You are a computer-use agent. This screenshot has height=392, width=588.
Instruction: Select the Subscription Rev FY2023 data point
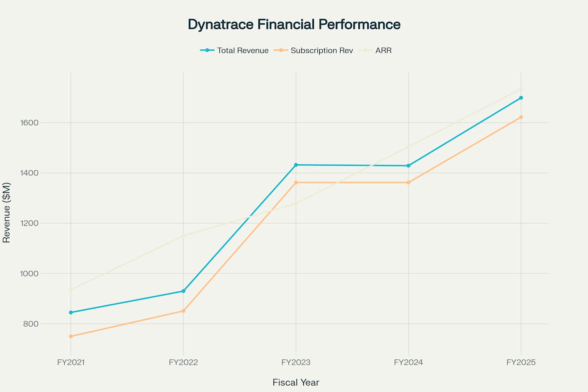pyautogui.click(x=296, y=183)
